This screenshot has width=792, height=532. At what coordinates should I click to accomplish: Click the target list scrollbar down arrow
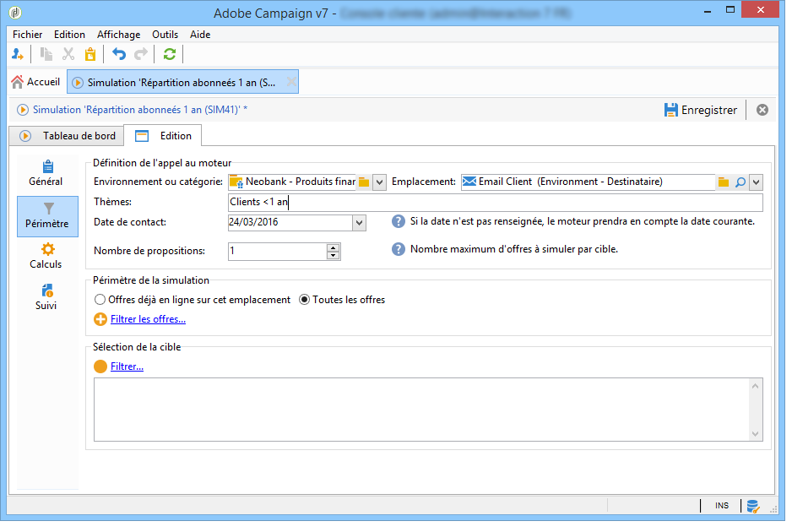click(755, 433)
